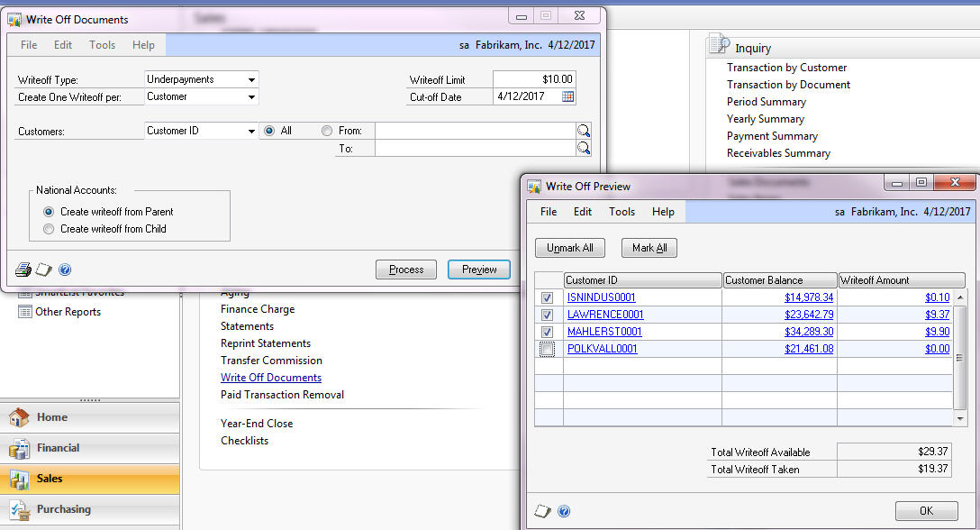Click the Write Off Preview title bar icon
The width and height of the screenshot is (980, 530).
pos(534,187)
